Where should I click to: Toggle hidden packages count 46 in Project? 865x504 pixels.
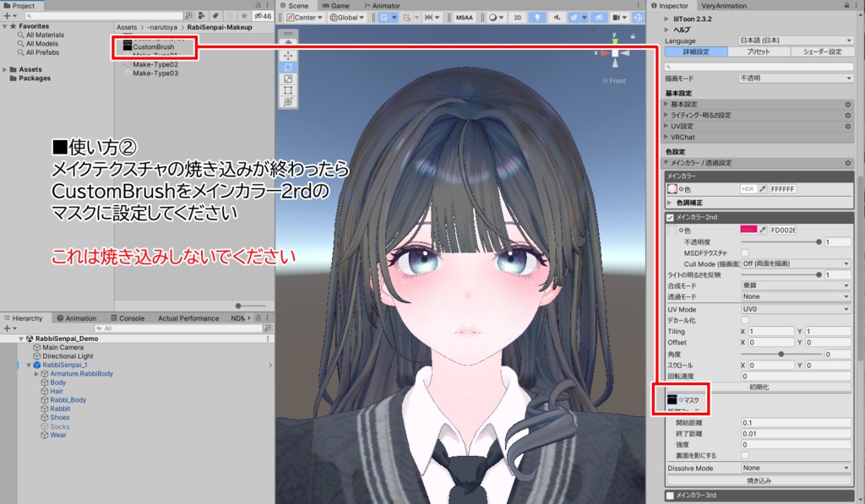pyautogui.click(x=263, y=16)
